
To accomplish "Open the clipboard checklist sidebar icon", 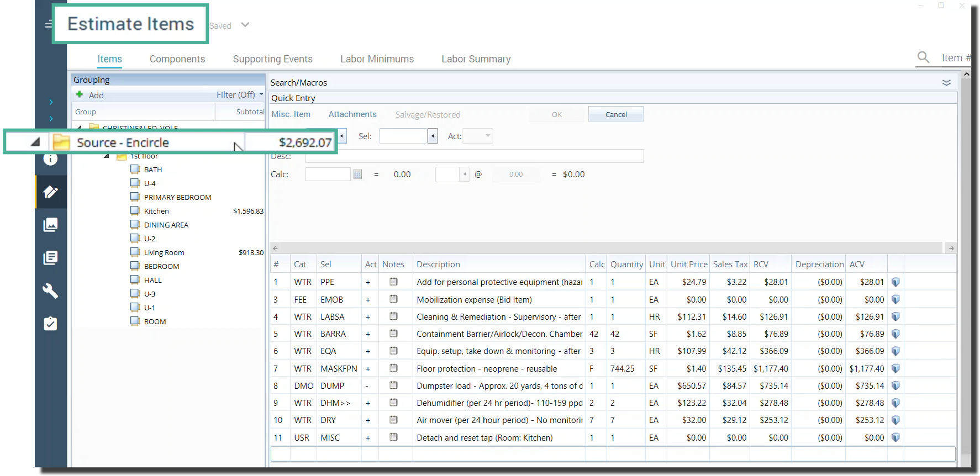I will (50, 324).
